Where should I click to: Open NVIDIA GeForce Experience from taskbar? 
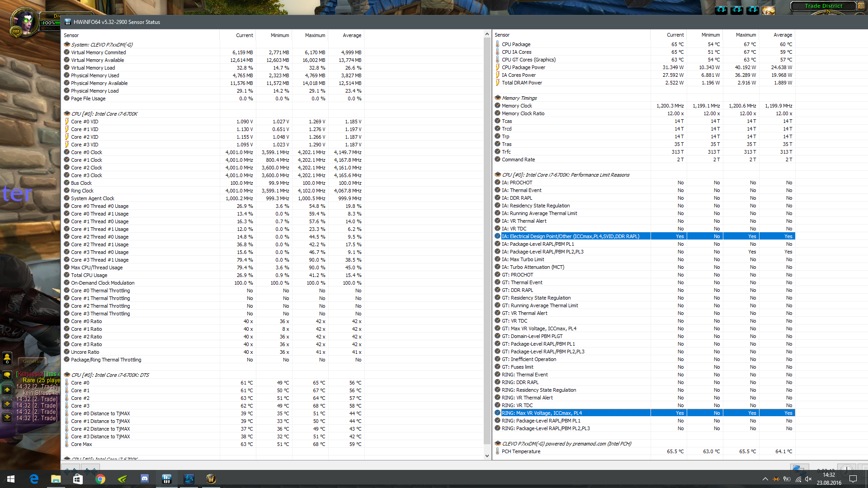point(123,479)
